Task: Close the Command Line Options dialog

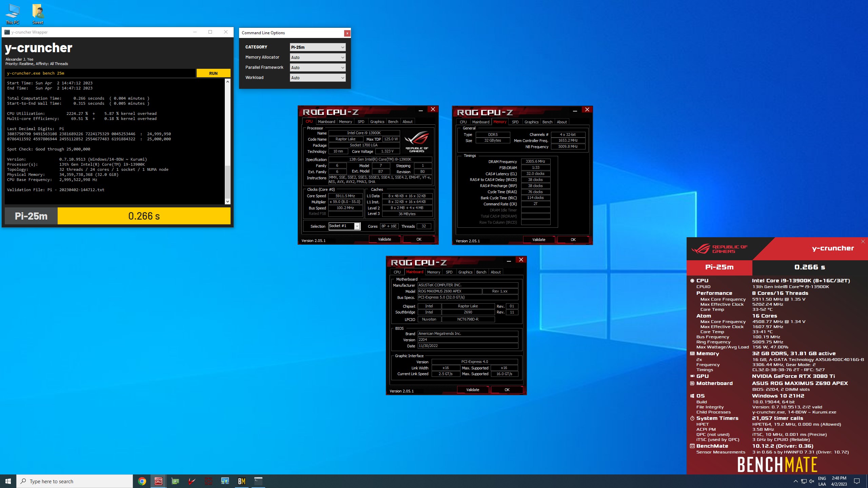Action: [347, 33]
